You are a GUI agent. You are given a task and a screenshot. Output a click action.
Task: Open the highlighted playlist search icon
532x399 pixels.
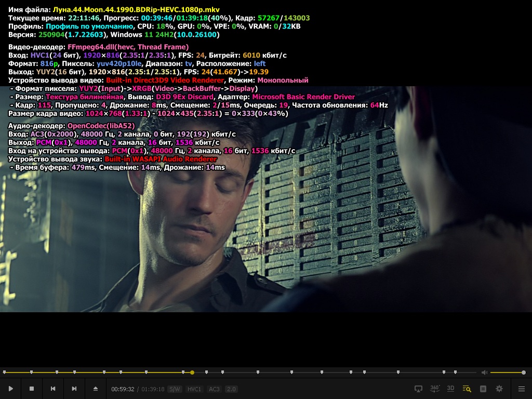(x=467, y=389)
